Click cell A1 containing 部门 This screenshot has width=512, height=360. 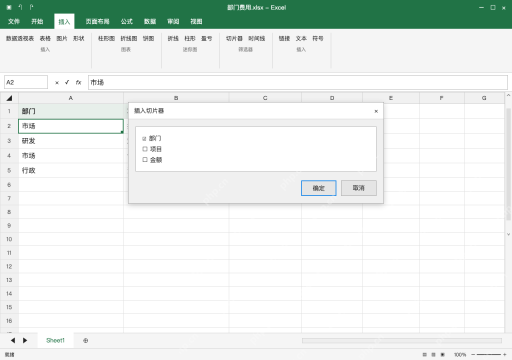point(71,111)
